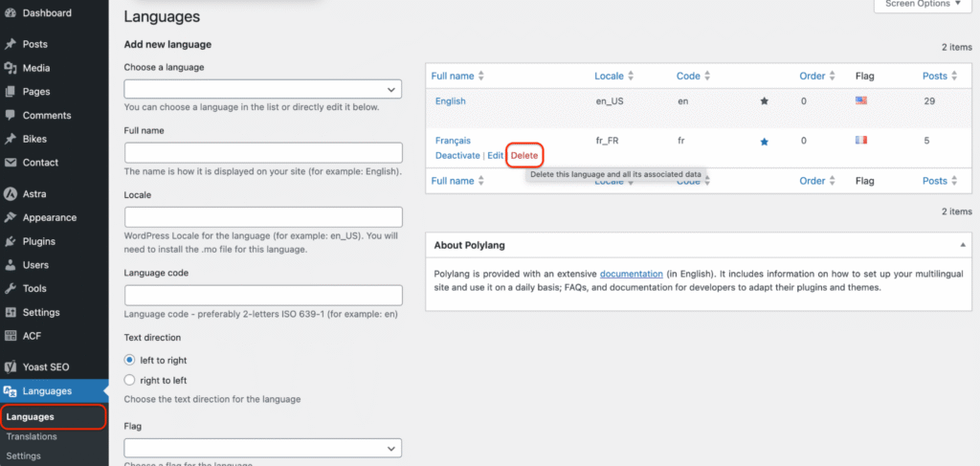Click the posts count 29 for English
The width and height of the screenshot is (980, 466).
pos(928,101)
